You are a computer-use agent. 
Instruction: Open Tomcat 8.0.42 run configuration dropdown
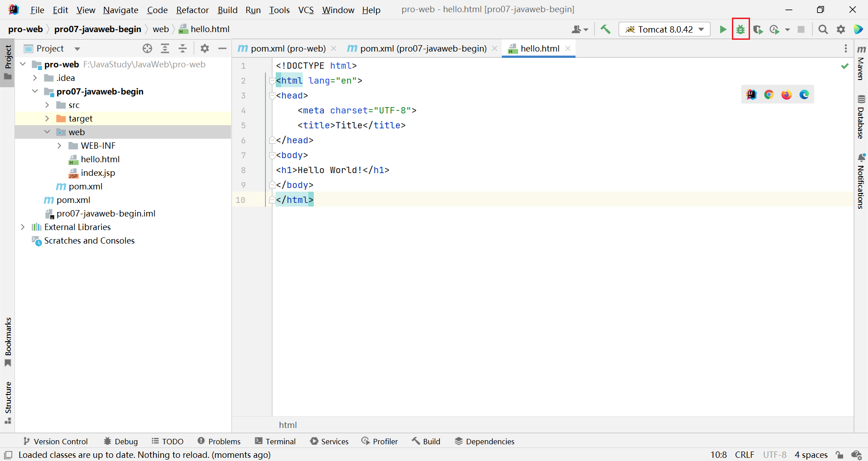[x=665, y=29]
